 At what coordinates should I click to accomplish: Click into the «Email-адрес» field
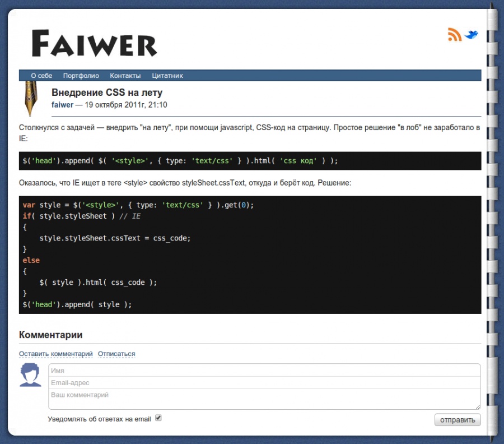point(264,383)
